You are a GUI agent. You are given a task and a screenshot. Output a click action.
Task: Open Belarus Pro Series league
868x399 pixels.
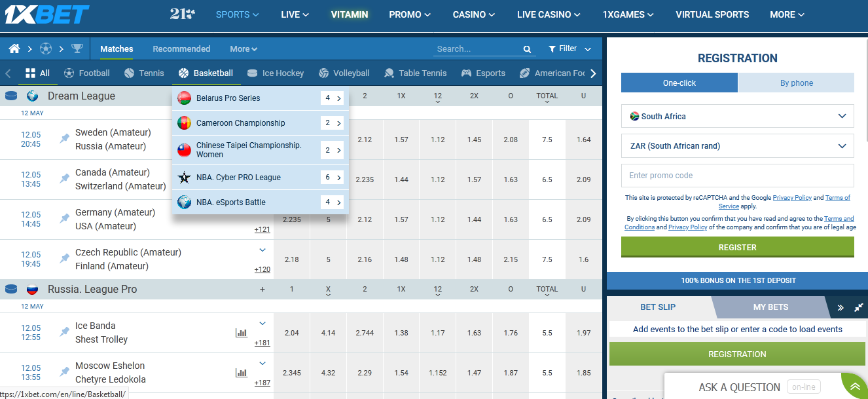coord(261,98)
